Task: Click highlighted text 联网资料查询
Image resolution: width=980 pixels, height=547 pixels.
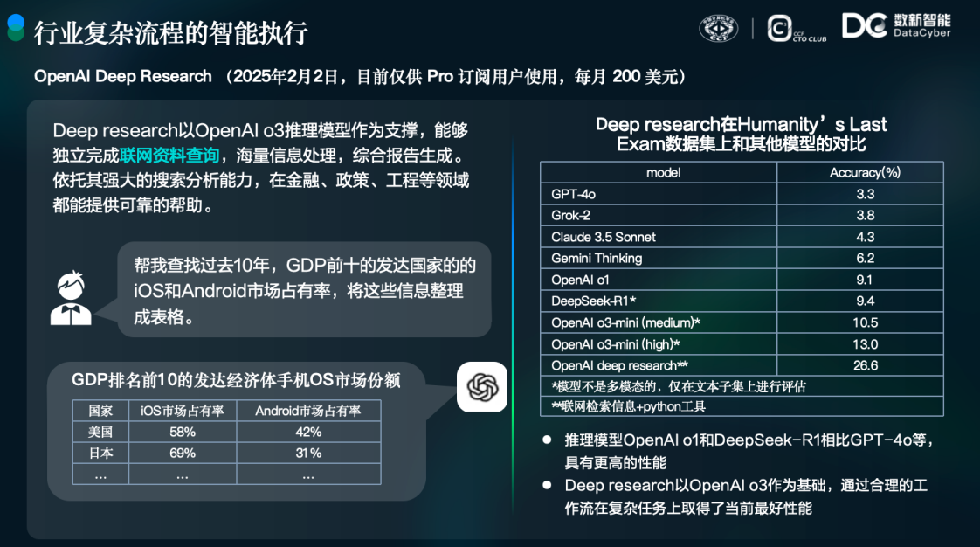Action: 169,155
